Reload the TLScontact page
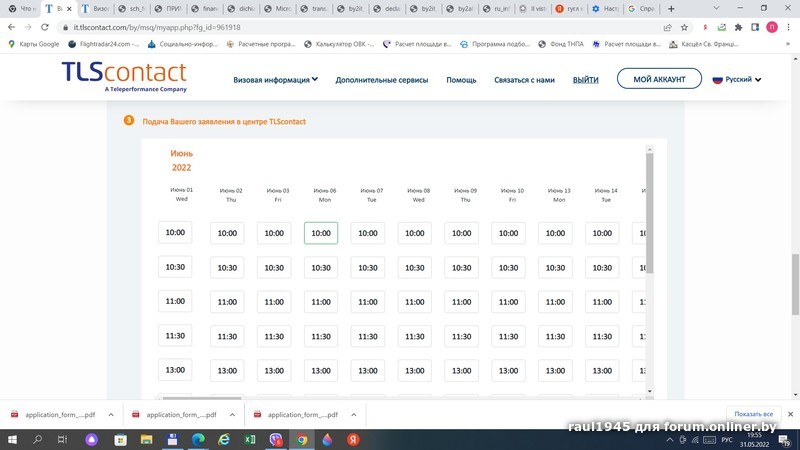800x450 pixels. tap(45, 27)
